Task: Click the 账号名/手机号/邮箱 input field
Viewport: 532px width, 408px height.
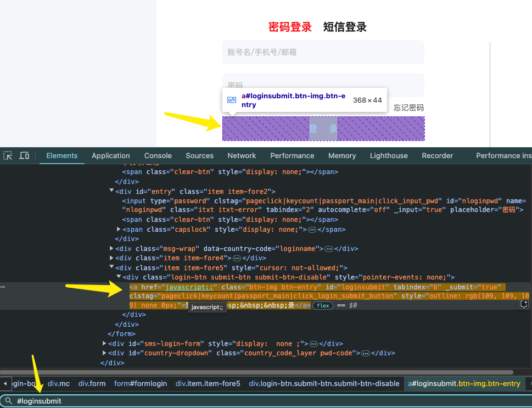Action: pos(323,52)
